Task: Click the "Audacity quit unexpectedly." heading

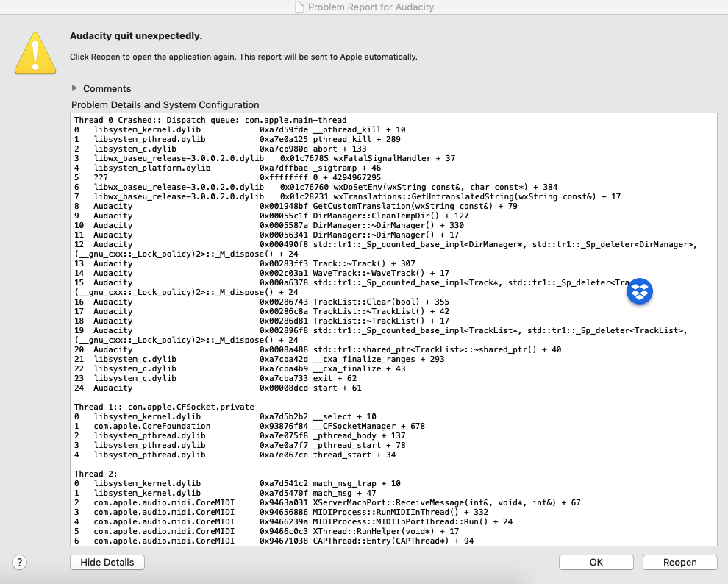Action: pos(136,36)
